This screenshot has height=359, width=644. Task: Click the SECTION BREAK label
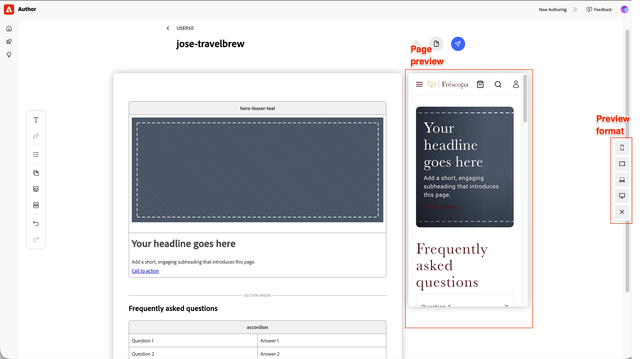tap(258, 296)
